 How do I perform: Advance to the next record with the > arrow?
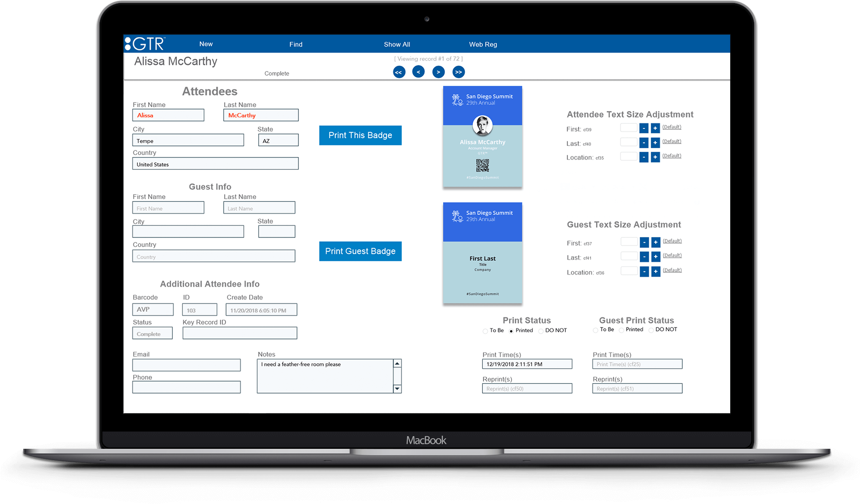point(438,72)
